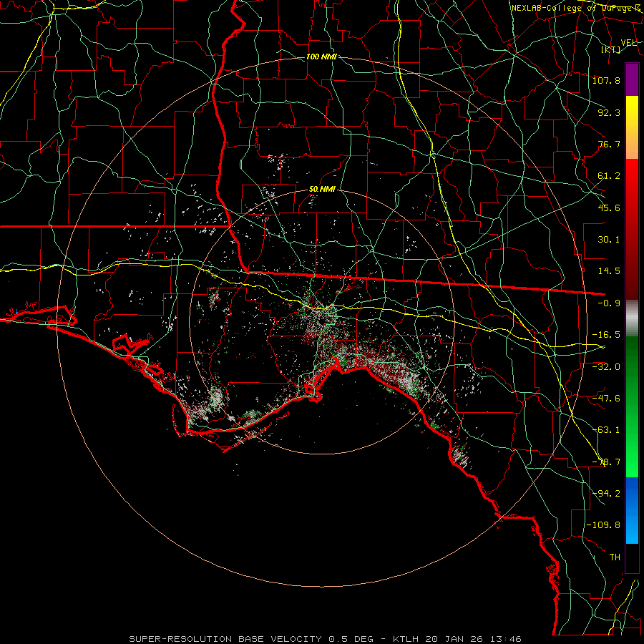Select the 14.5 legend value
The height and width of the screenshot is (644, 644).
[609, 270]
